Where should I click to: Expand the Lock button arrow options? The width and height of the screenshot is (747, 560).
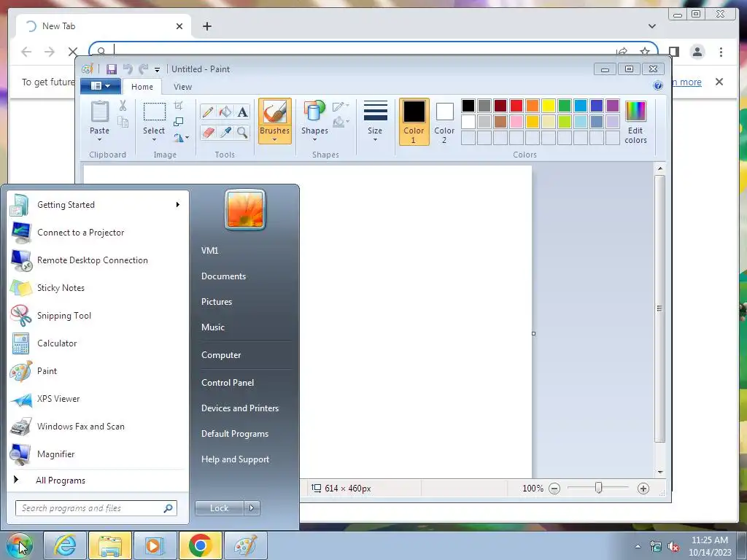(252, 508)
